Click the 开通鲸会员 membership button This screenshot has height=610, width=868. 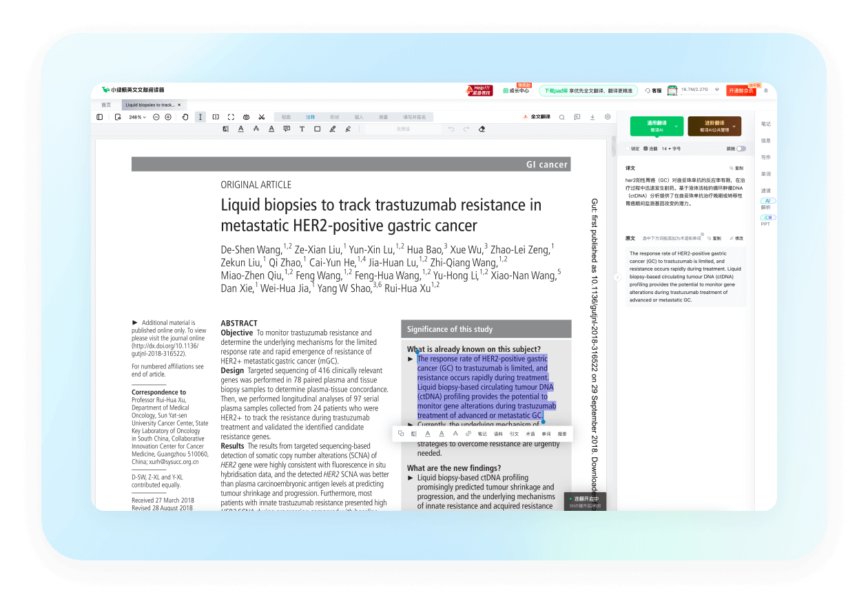coord(741,90)
